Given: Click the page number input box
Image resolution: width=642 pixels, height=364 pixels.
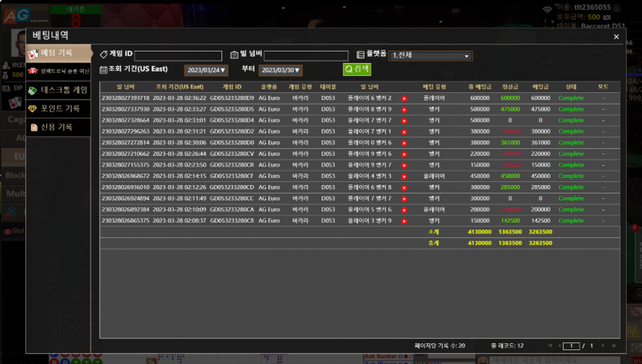Looking at the screenshot, I should point(571,346).
